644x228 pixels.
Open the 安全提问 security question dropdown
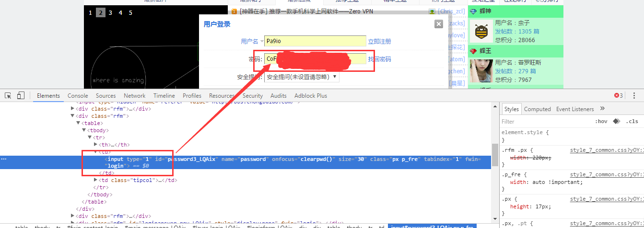[302, 77]
